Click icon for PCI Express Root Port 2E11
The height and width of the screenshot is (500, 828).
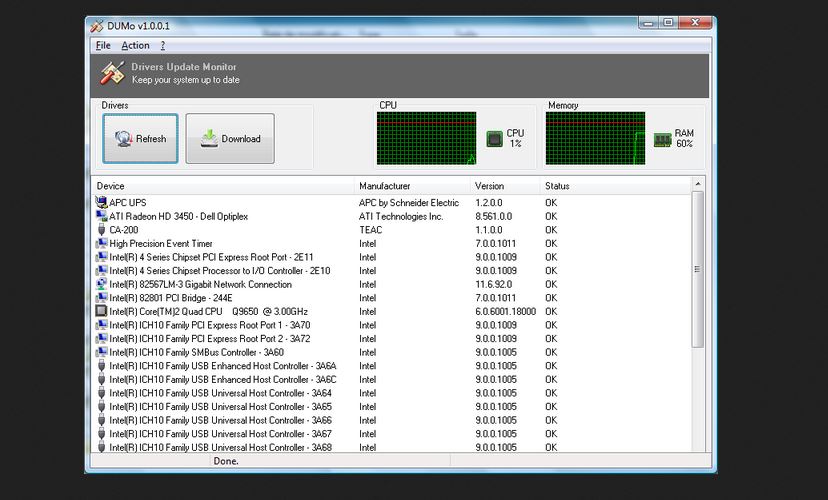click(x=101, y=257)
